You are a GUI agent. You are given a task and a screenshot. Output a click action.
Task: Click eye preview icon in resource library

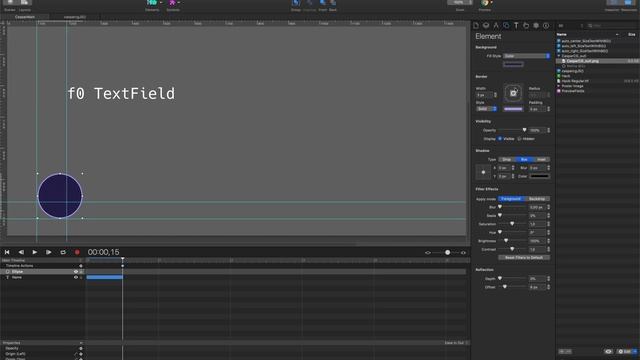[608, 351]
